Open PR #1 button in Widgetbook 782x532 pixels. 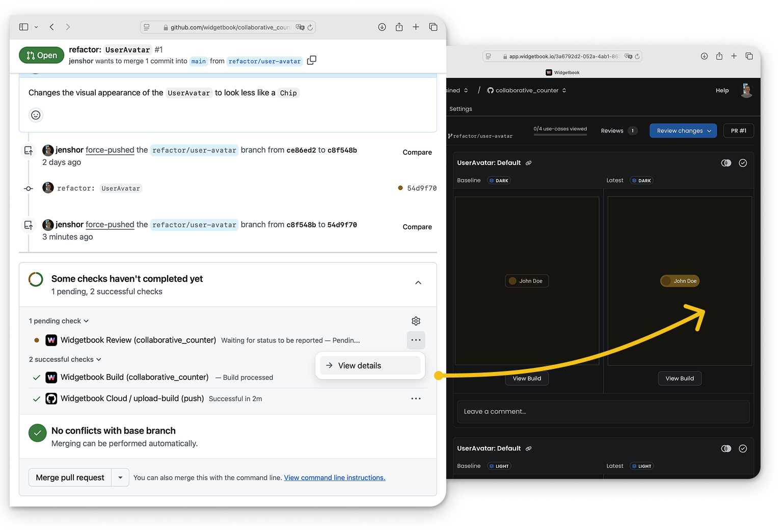tap(739, 131)
